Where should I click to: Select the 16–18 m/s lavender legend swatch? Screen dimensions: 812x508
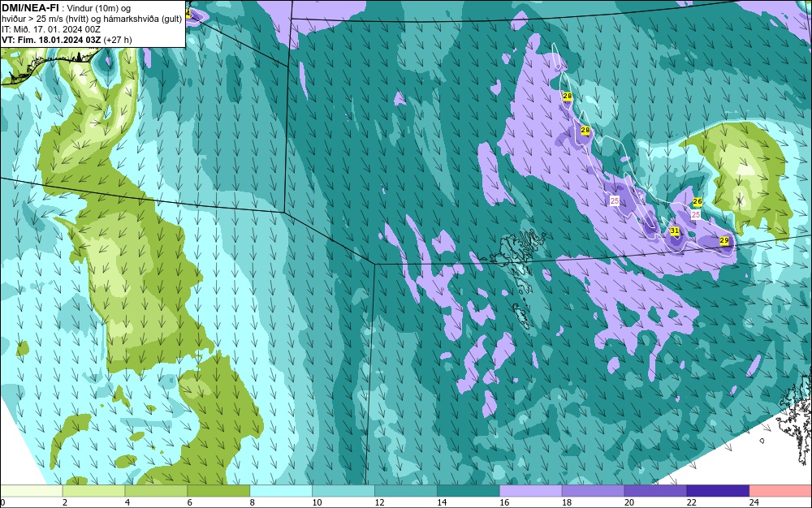click(531, 491)
